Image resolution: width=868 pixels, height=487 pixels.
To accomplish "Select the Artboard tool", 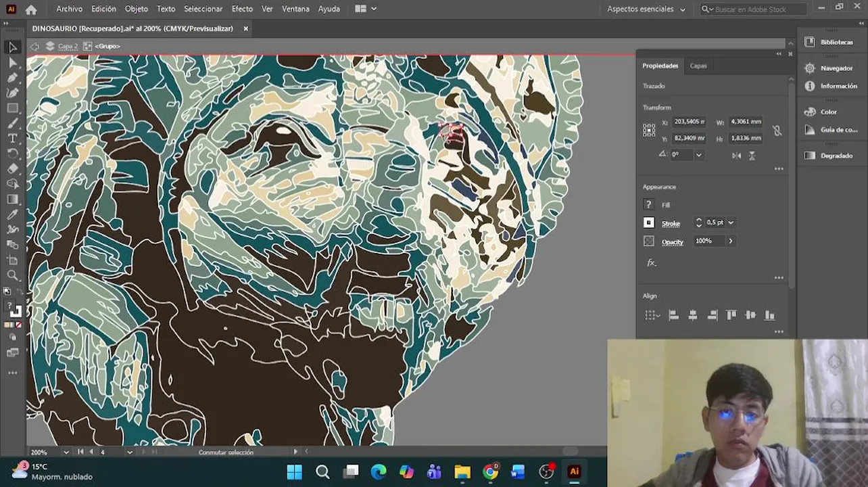I will point(12,260).
